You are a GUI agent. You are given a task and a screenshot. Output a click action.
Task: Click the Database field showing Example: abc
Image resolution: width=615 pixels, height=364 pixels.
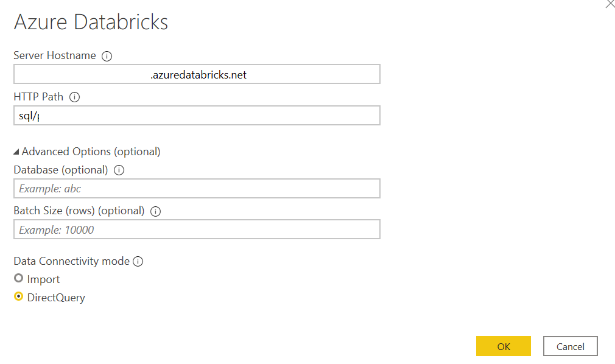click(x=197, y=188)
